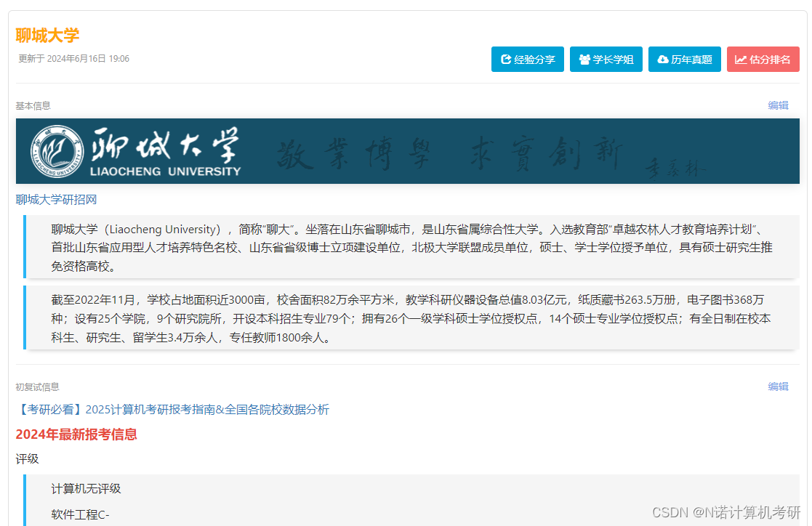Click the 经验分享 button
The height and width of the screenshot is (526, 812).
527,60
